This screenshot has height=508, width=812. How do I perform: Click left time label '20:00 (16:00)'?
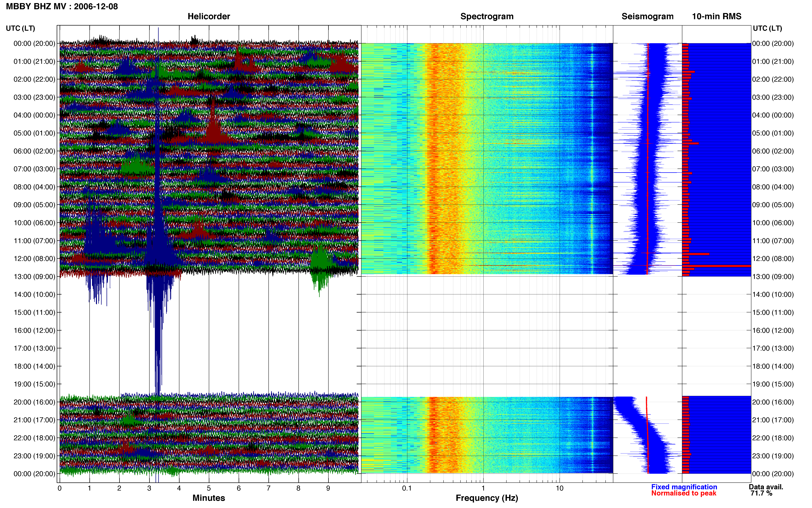point(34,402)
